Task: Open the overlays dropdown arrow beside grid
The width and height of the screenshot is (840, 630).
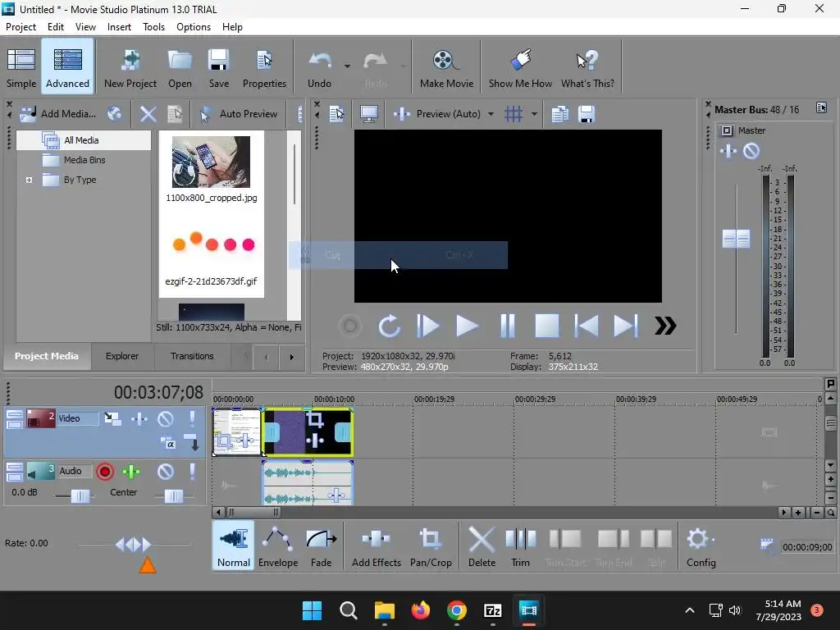Action: [534, 113]
